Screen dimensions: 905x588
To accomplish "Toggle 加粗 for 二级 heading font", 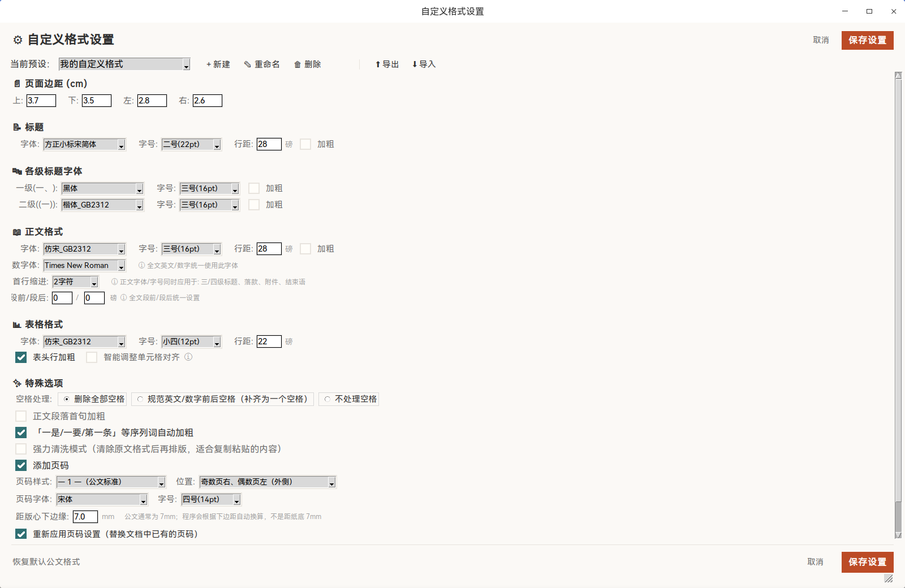I will coord(254,205).
